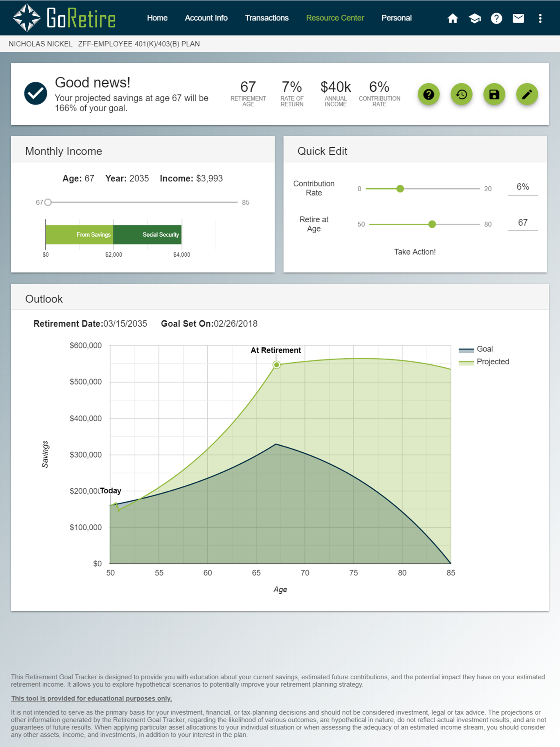560x747 pixels.
Task: Click the Monthly Income panel heading
Action: tap(64, 151)
